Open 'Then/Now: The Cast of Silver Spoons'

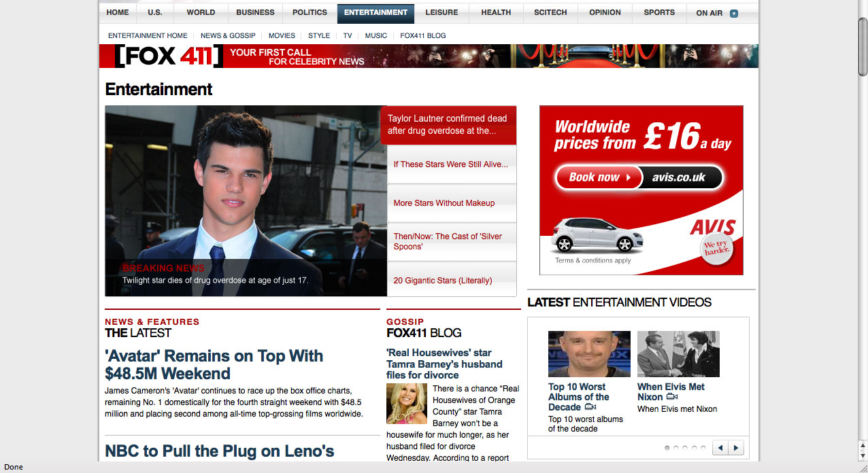(448, 241)
